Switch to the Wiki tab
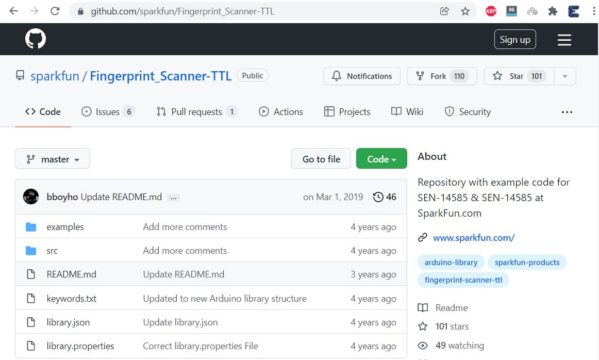Screen dimensions: 599x360 (407, 112)
